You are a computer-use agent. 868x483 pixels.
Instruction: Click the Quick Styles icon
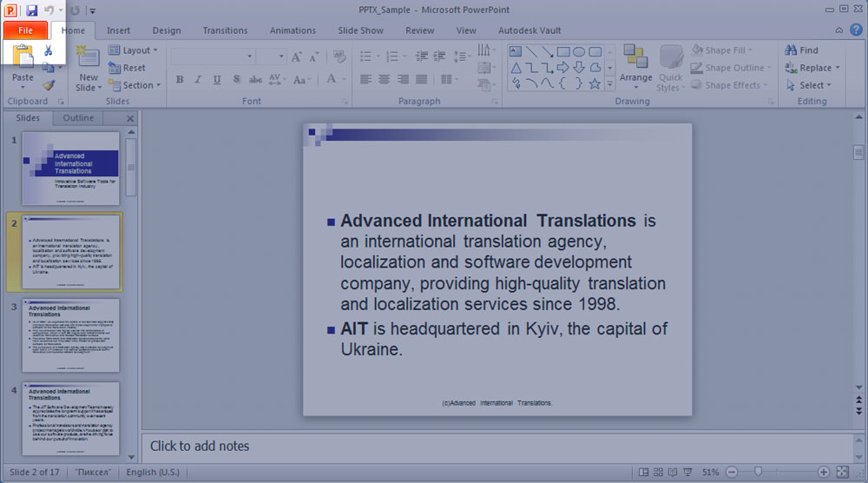[671, 58]
